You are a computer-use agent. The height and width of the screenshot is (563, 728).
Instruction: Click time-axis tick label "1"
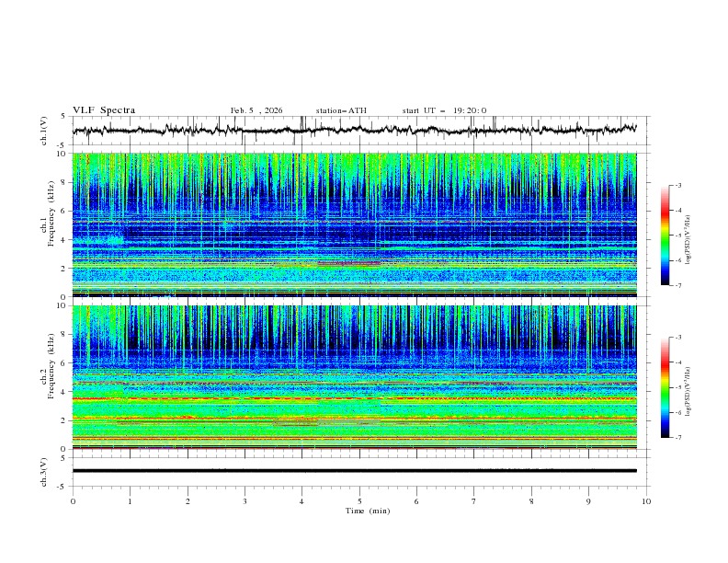tap(131, 501)
